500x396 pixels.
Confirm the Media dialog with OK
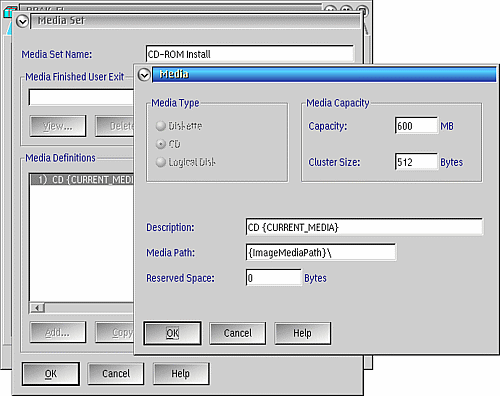point(172,333)
